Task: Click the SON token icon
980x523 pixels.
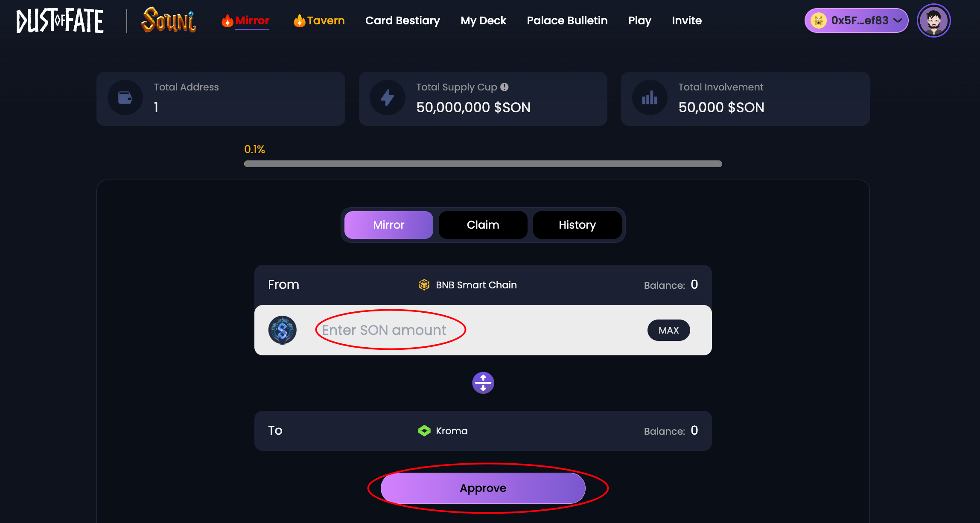Action: point(282,330)
